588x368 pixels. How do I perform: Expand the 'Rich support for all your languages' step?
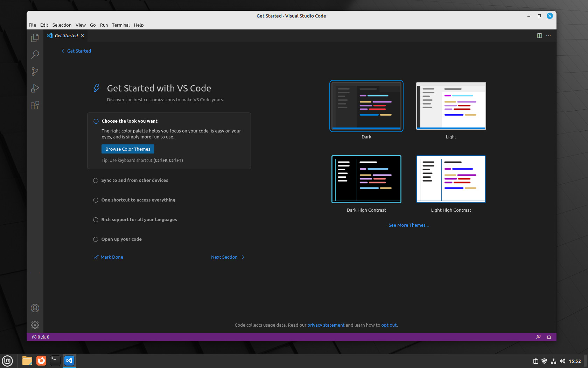(x=139, y=220)
